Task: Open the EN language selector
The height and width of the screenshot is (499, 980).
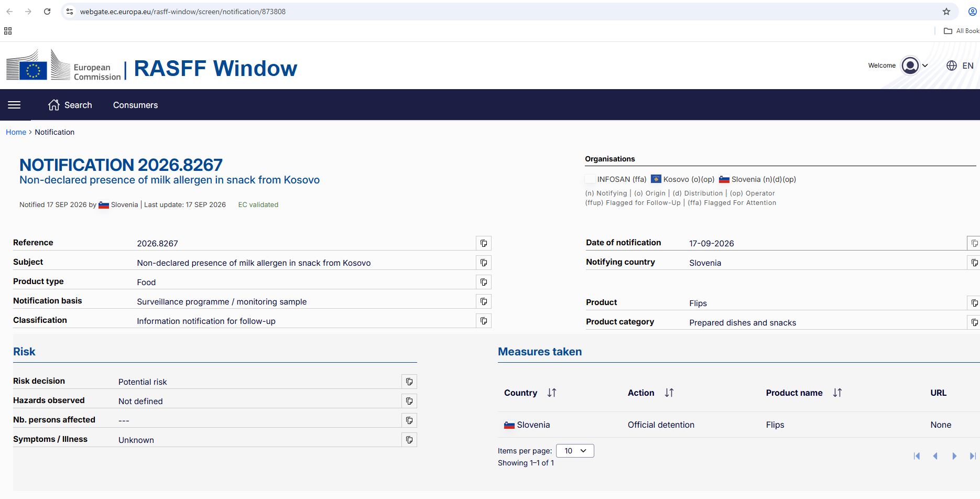Action: 960,66
